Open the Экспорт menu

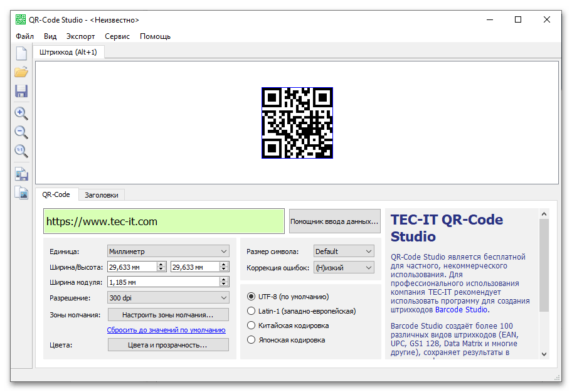click(x=80, y=36)
